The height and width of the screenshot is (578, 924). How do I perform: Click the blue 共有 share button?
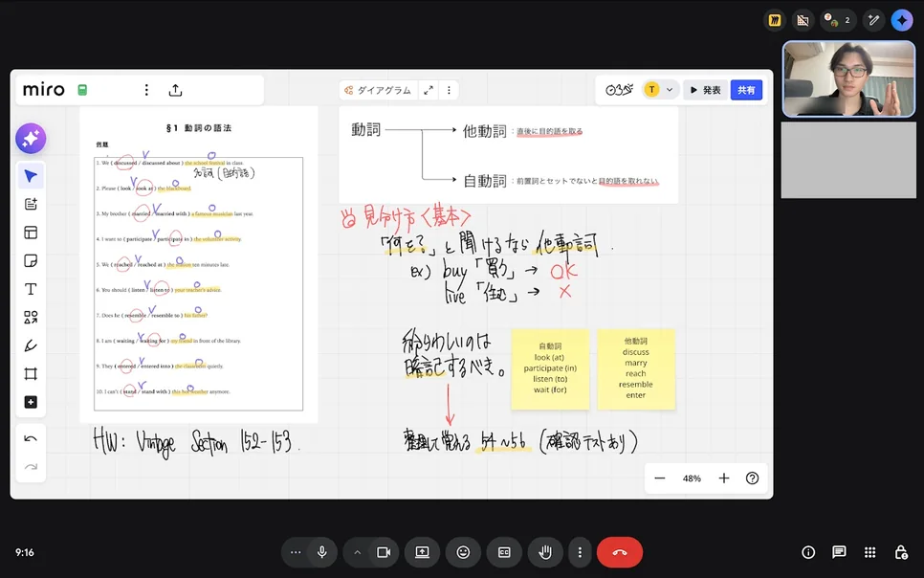[746, 90]
